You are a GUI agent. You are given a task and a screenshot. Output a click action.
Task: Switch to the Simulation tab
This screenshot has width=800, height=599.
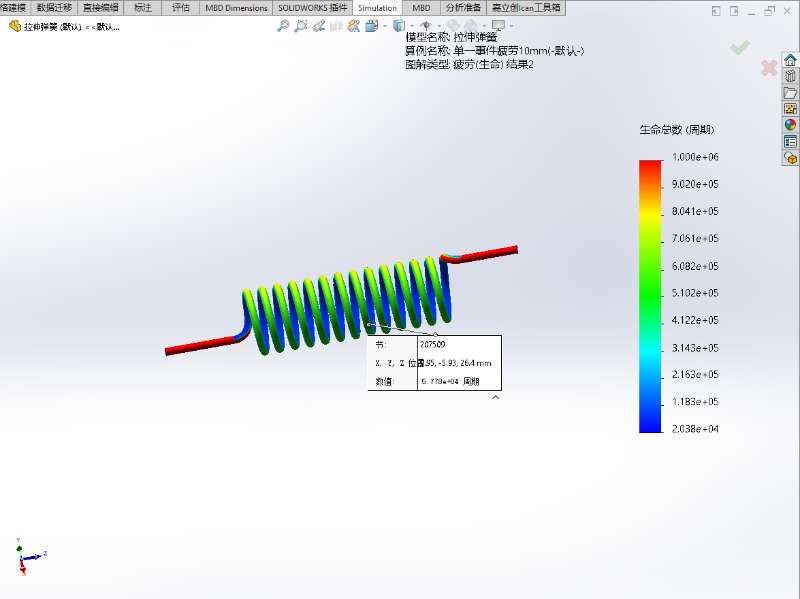click(377, 7)
